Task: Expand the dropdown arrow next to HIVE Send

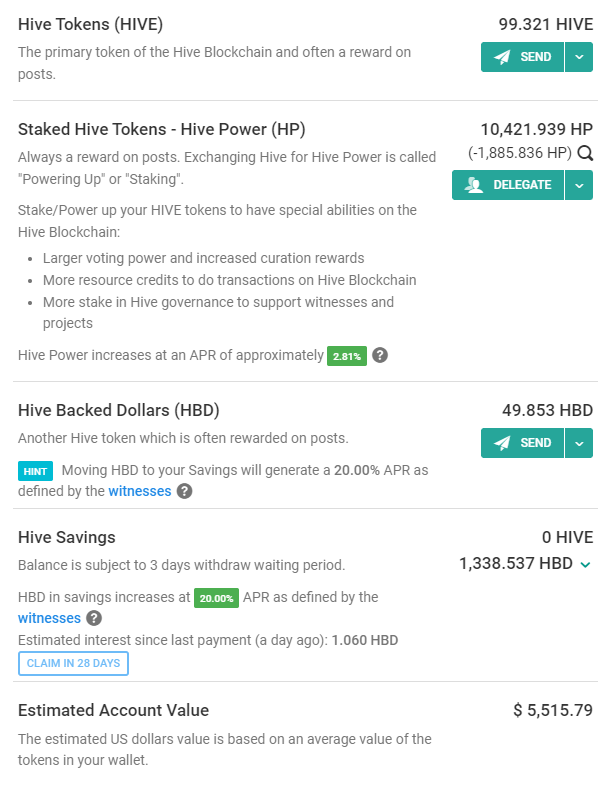Action: click(x=579, y=57)
